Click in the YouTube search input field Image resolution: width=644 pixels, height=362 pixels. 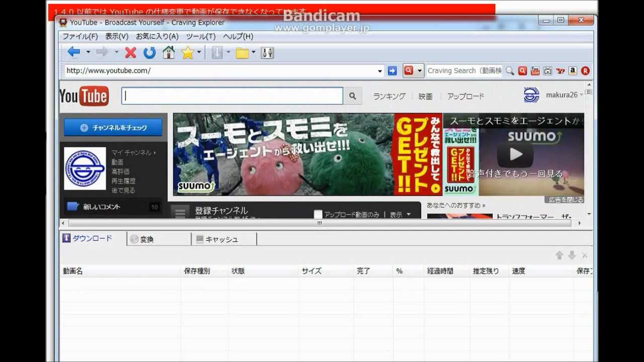pyautogui.click(x=232, y=96)
